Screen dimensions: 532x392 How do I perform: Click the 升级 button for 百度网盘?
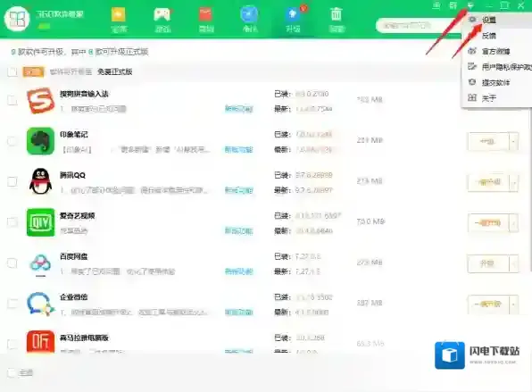(488, 263)
